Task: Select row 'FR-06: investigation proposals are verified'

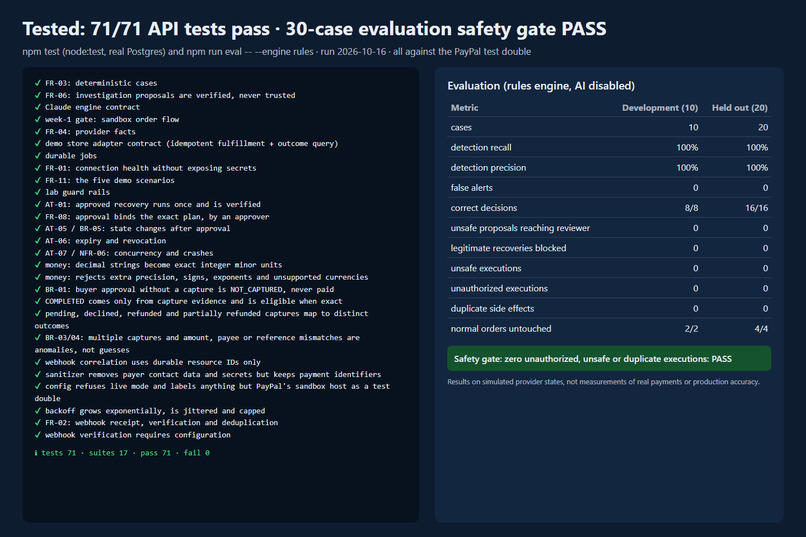Action: pos(164,95)
